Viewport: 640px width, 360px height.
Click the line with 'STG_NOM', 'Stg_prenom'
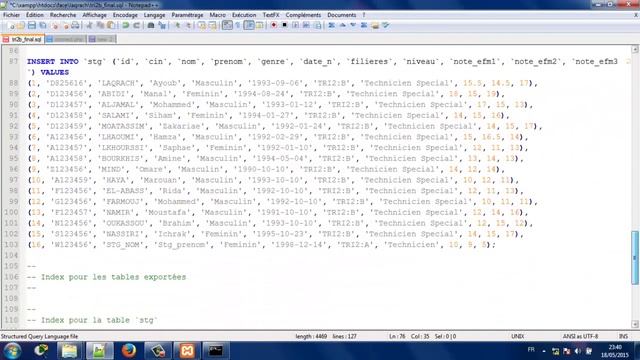[261, 245]
